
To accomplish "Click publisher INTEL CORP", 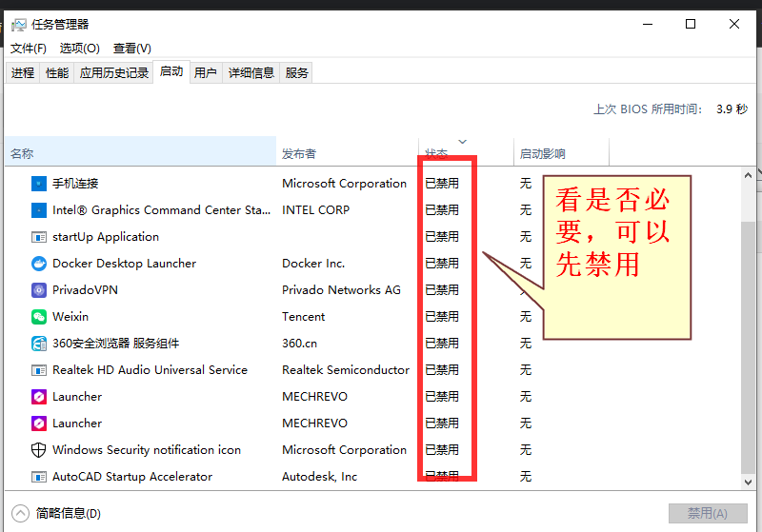I will 315,210.
